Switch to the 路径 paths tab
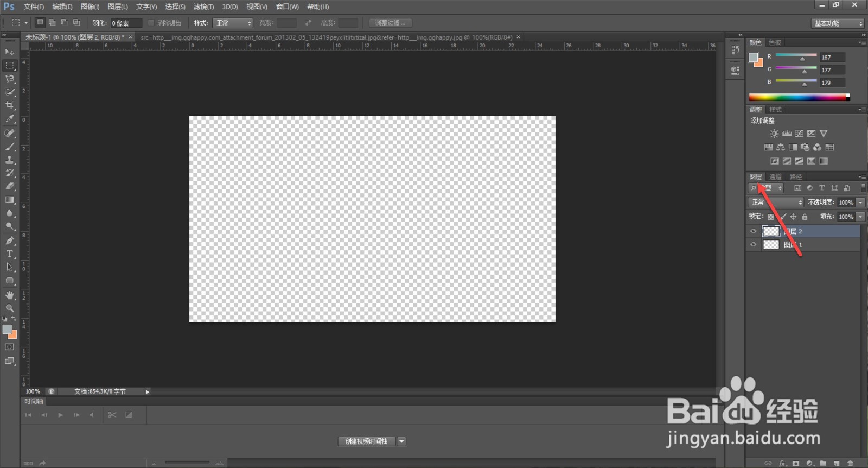Image resolution: width=868 pixels, height=468 pixels. (x=795, y=176)
